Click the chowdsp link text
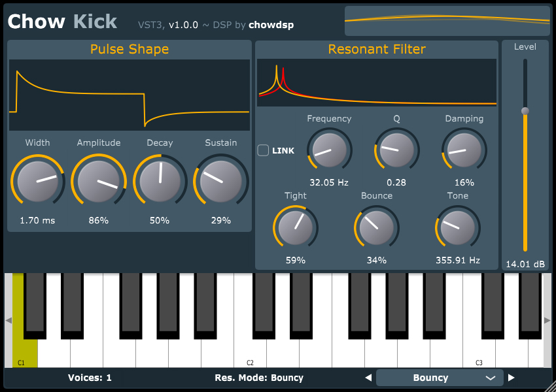The height and width of the screenshot is (392, 556). click(271, 25)
